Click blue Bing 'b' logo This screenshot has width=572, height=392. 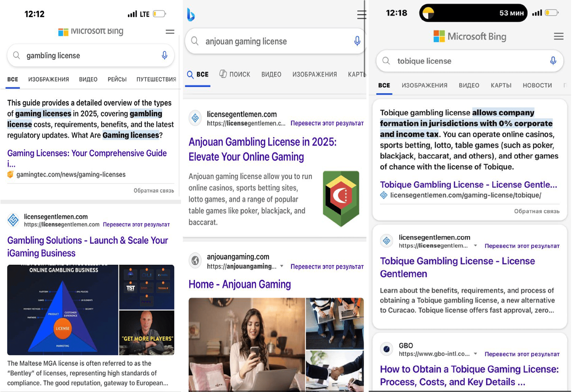point(191,15)
